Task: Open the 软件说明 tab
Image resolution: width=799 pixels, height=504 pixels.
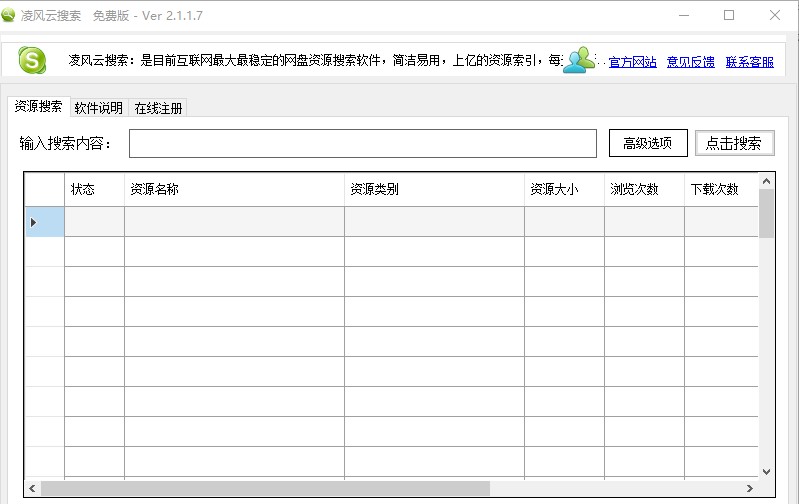Action: 98,108
